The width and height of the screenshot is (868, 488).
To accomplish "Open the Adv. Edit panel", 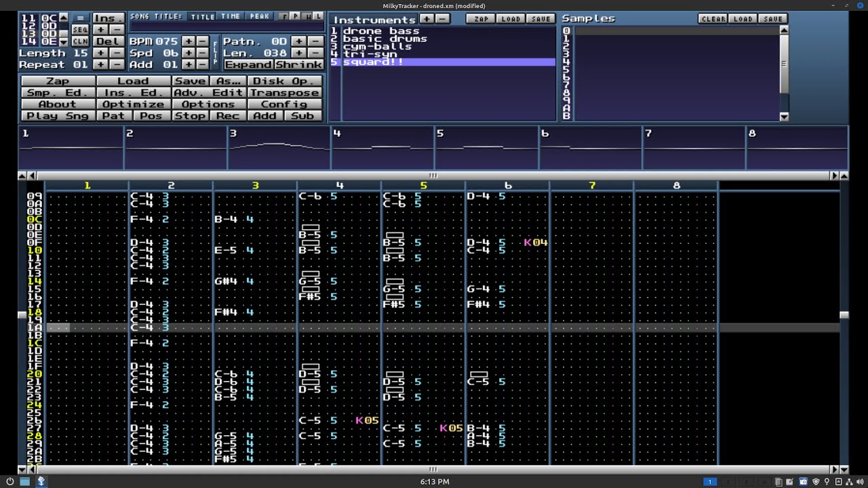I will [208, 93].
